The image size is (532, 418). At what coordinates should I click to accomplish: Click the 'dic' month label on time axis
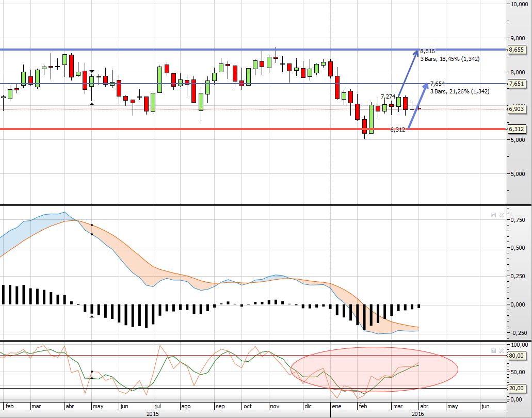tap(308, 406)
